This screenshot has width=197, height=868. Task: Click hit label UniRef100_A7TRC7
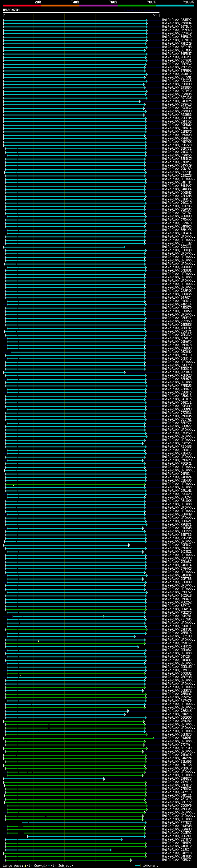click(177, 822)
